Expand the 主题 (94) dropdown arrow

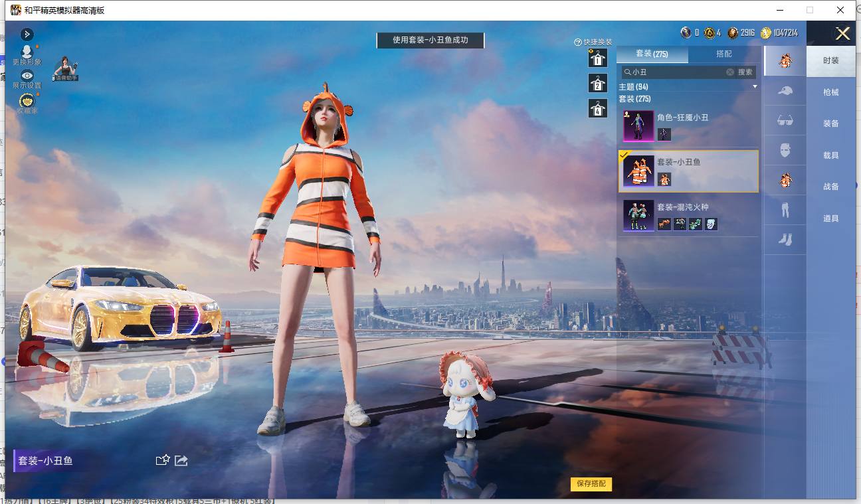point(755,87)
